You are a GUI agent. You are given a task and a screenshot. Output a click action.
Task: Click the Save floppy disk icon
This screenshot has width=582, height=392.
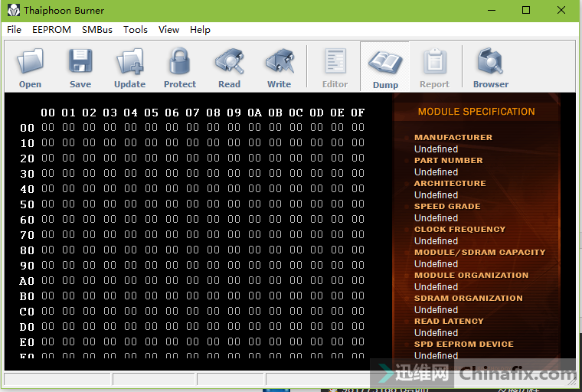pos(80,61)
